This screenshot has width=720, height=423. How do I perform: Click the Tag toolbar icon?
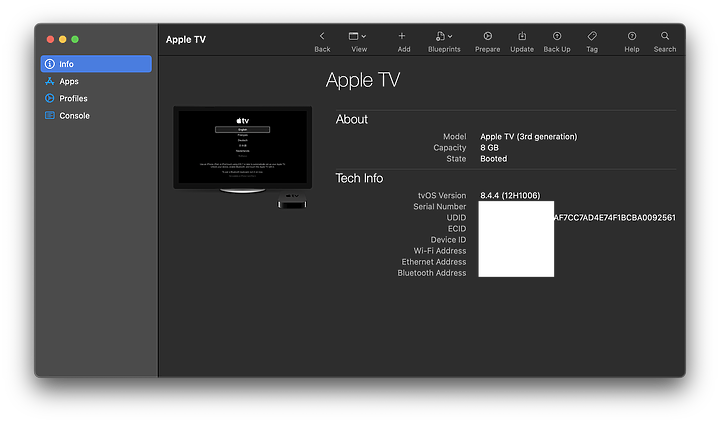pos(592,36)
